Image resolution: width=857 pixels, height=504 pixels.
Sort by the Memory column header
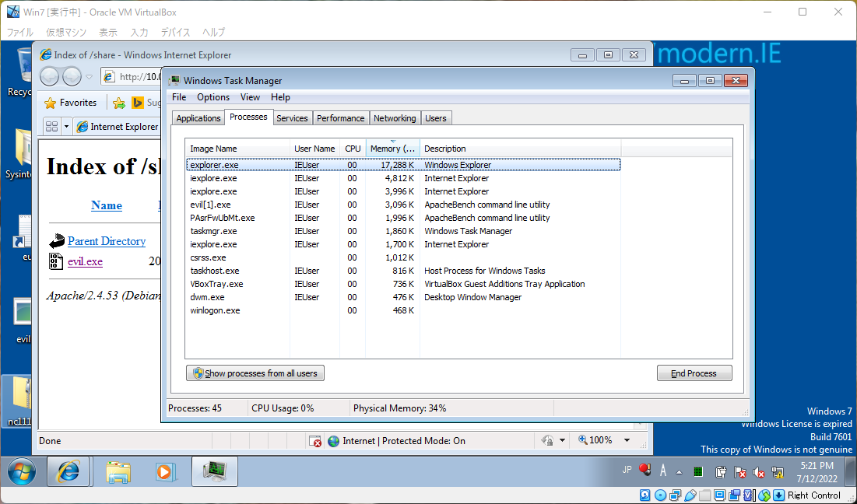click(392, 149)
